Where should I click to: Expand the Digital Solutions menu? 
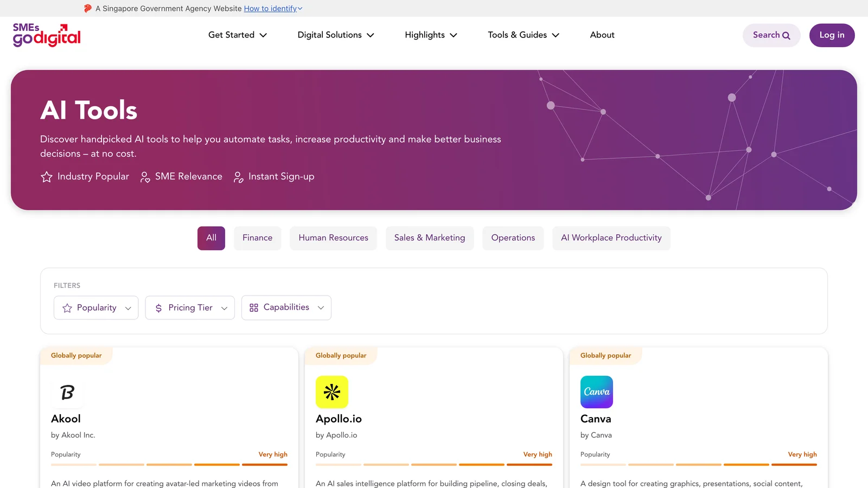[336, 35]
